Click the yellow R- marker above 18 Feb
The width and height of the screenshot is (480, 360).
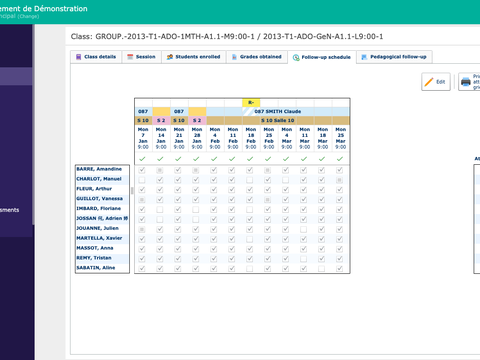(251, 103)
